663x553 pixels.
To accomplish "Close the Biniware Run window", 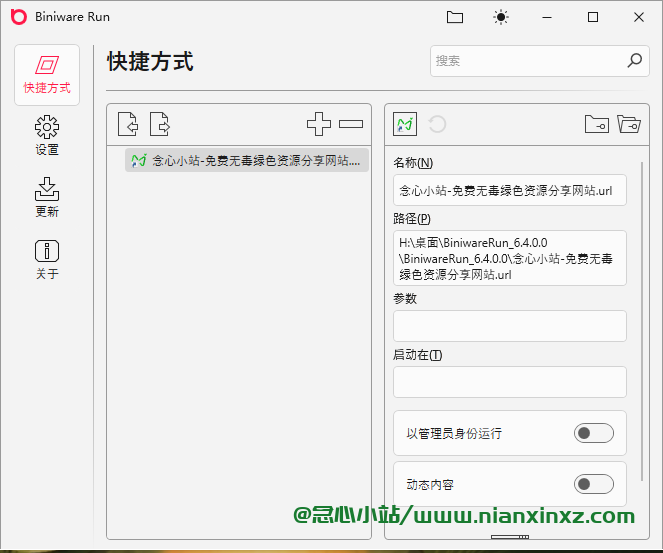I will coord(639,17).
